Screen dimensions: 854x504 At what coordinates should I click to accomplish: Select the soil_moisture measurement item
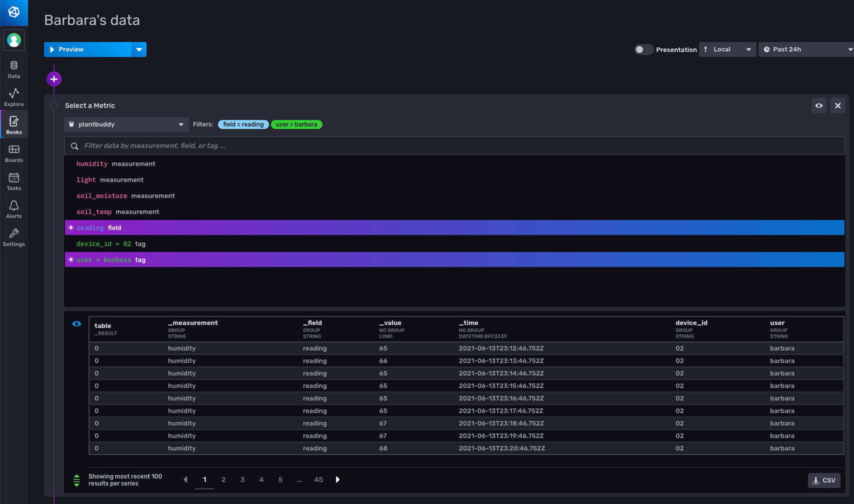pyautogui.click(x=125, y=196)
